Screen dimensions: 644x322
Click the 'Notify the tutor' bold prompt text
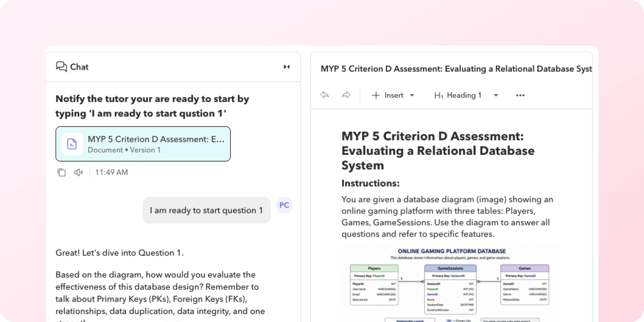[152, 106]
